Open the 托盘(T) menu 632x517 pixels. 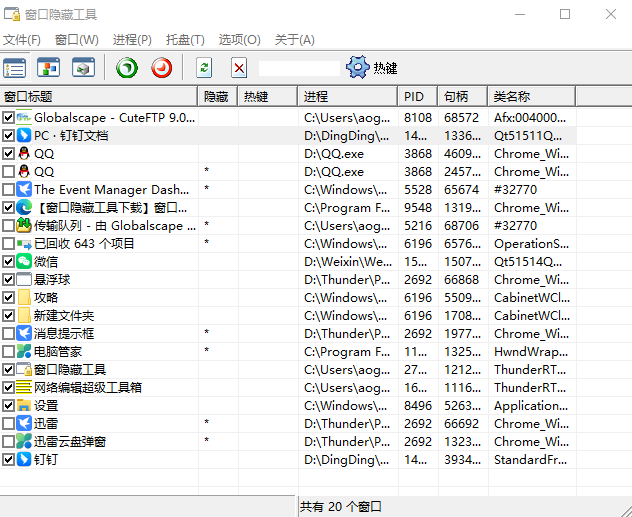coord(185,40)
